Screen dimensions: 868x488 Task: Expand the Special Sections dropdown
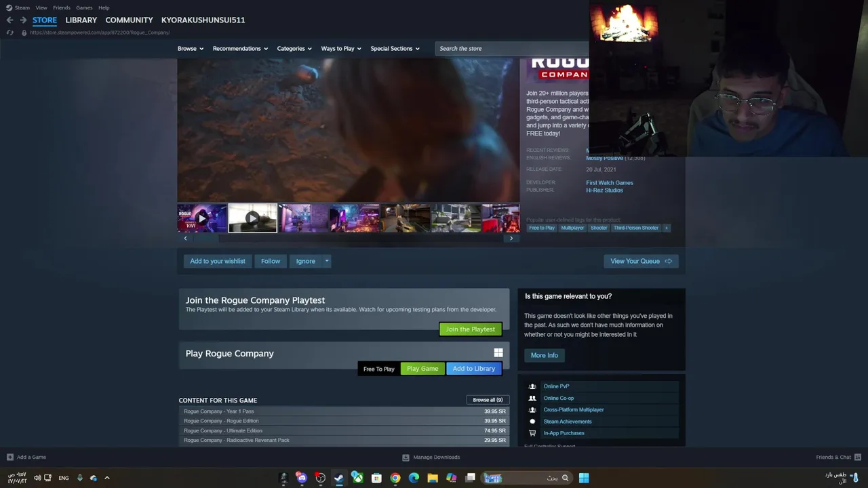(395, 49)
